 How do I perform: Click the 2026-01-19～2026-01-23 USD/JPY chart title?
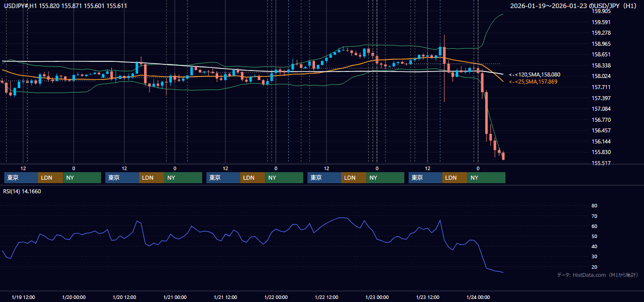tap(574, 6)
